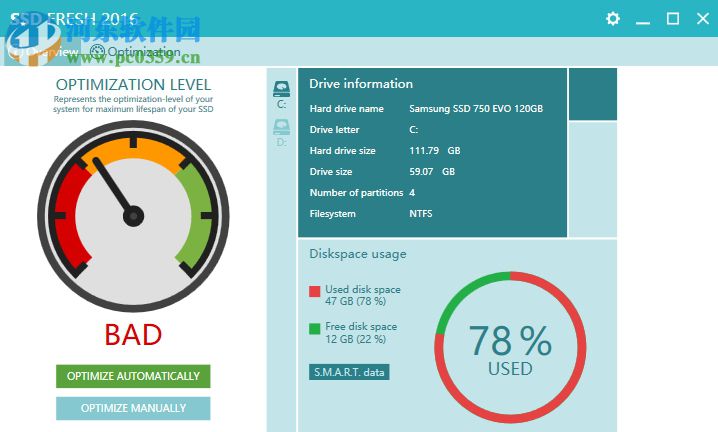
Task: Click the BAD status text
Action: (x=133, y=334)
